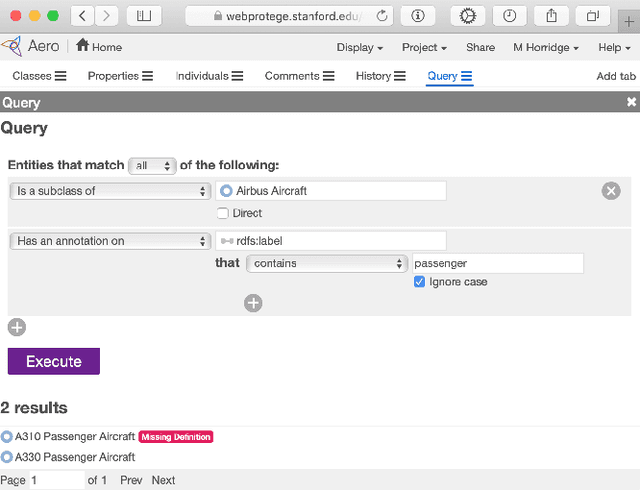Click the info extension button in the toolbar
The height and width of the screenshot is (490, 640).
coord(418,16)
